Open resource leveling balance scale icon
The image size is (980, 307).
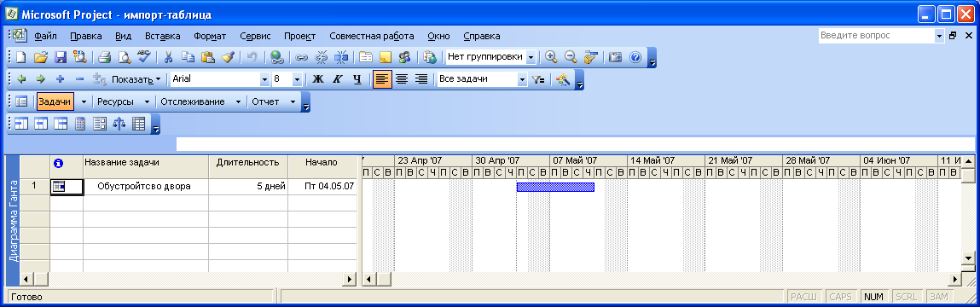tap(119, 123)
